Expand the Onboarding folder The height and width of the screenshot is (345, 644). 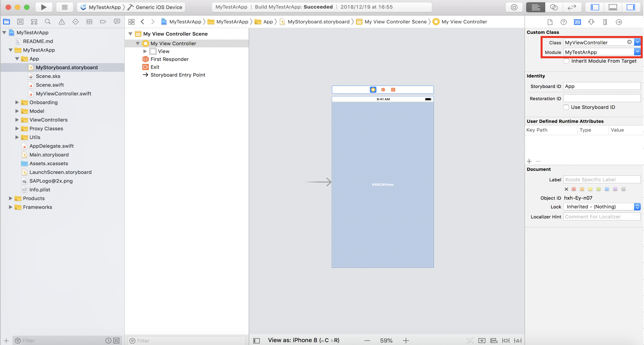coord(17,102)
